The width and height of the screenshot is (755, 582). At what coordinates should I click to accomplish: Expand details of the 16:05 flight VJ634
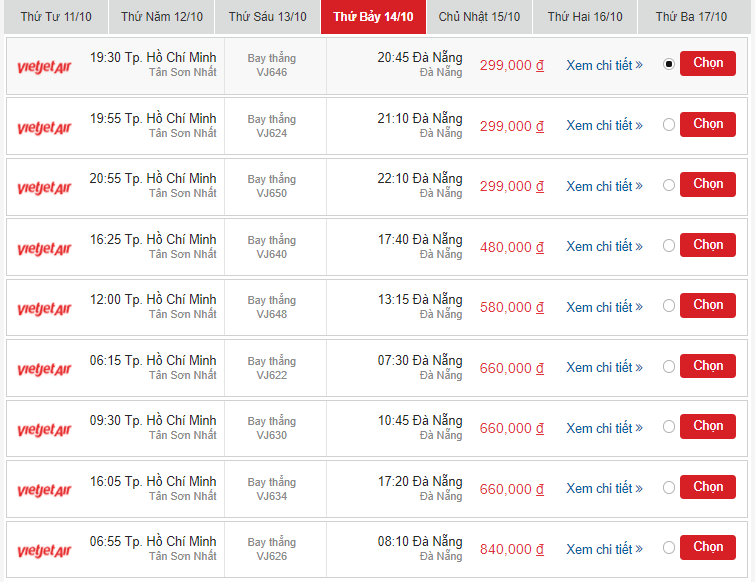[x=604, y=488]
